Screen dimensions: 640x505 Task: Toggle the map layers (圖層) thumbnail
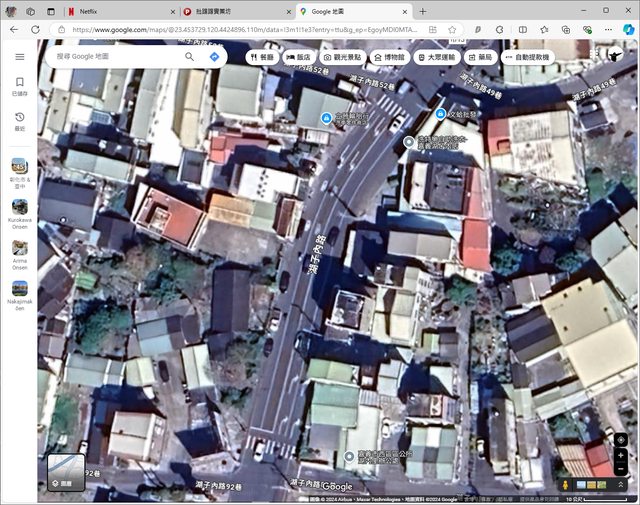[67, 473]
